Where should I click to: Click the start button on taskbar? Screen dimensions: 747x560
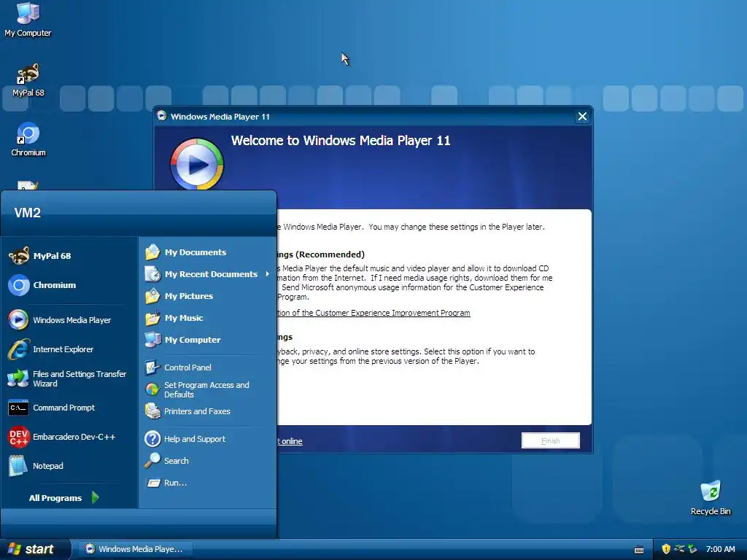click(34, 549)
